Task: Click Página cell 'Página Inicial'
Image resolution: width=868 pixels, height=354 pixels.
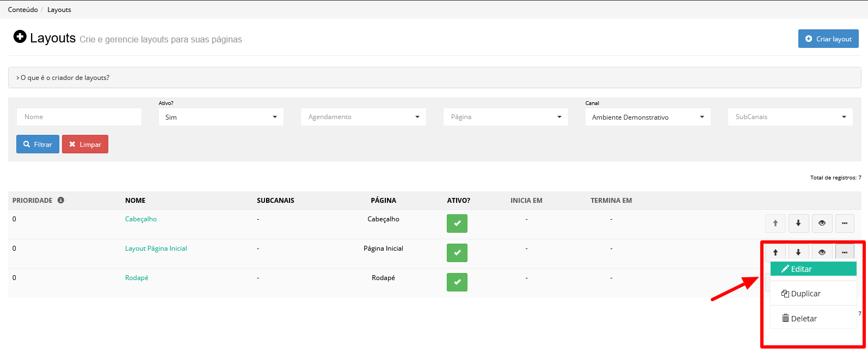Action: coord(384,249)
